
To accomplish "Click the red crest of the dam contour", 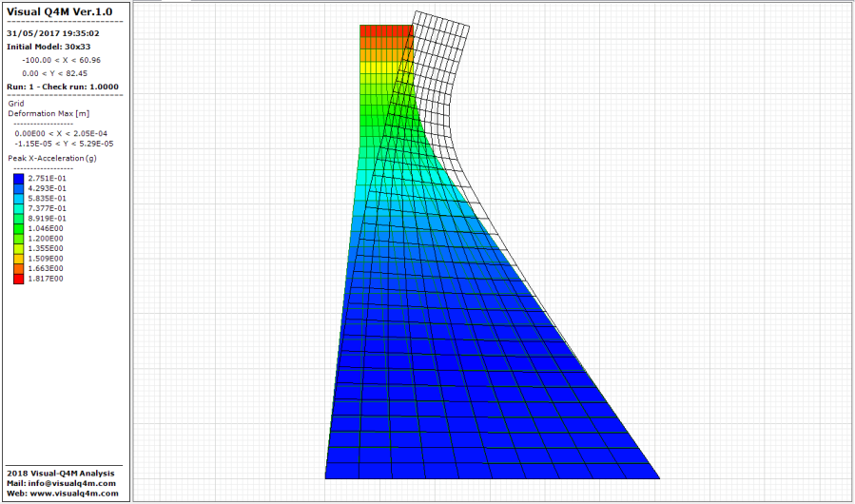I will pos(386,30).
